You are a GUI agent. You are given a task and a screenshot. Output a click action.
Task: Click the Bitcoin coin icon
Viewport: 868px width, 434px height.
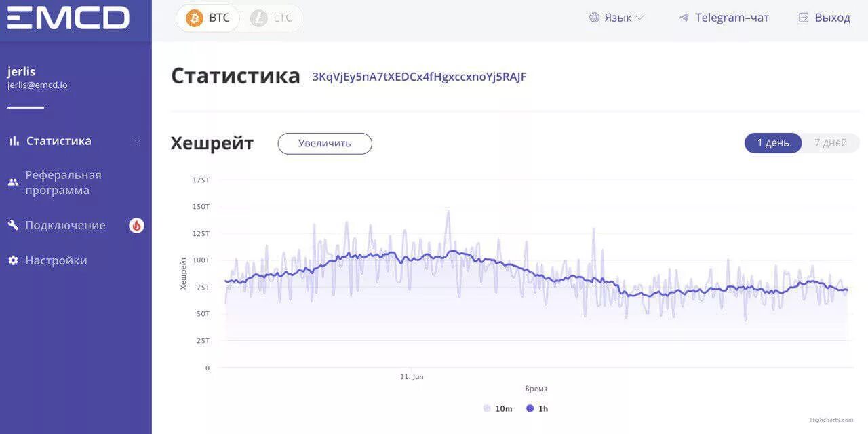195,18
